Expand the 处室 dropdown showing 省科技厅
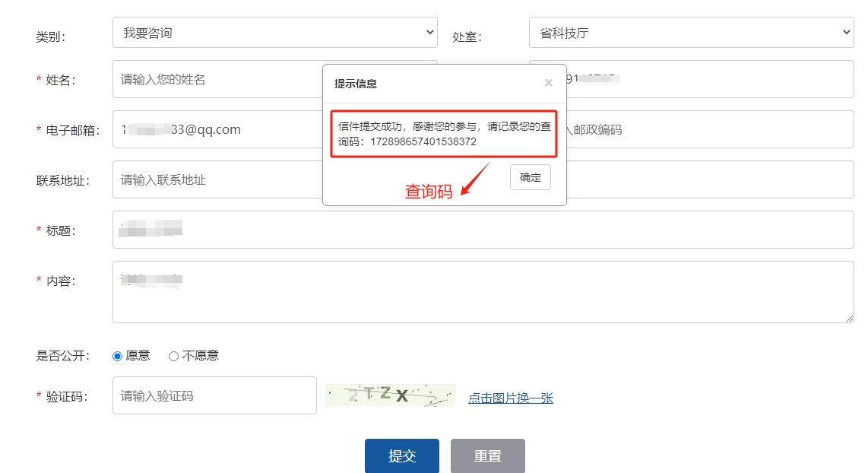 pyautogui.click(x=691, y=33)
